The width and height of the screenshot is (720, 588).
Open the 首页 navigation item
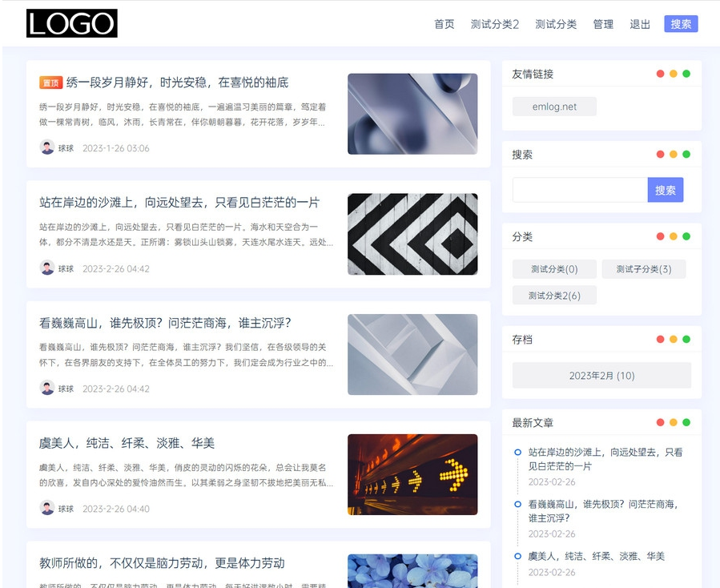(x=444, y=24)
